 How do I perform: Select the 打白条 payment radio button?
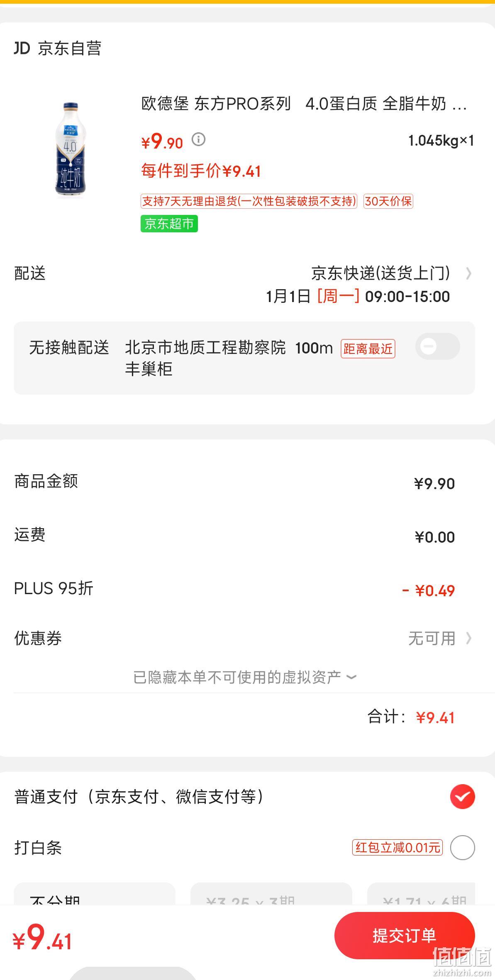pyautogui.click(x=462, y=847)
